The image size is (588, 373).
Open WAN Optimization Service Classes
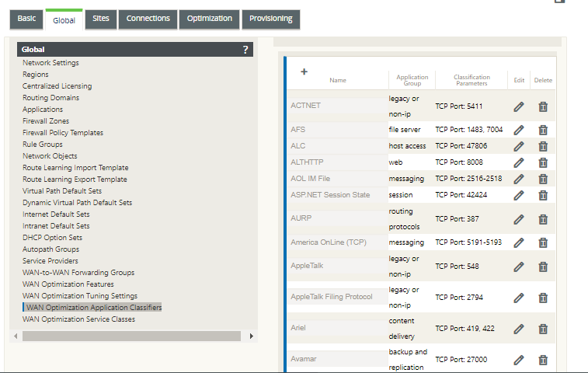pos(78,319)
